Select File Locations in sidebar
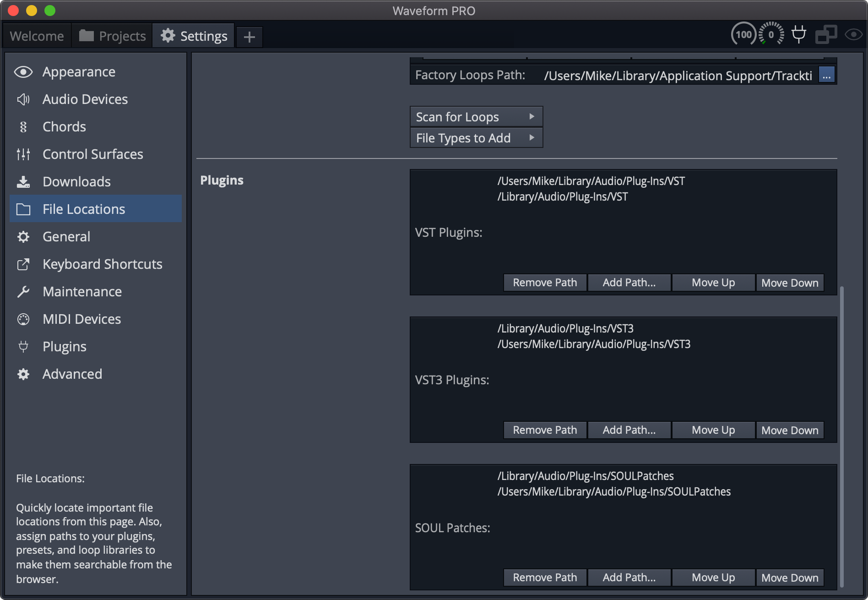Screen dimensions: 868x600 [x=96, y=209]
